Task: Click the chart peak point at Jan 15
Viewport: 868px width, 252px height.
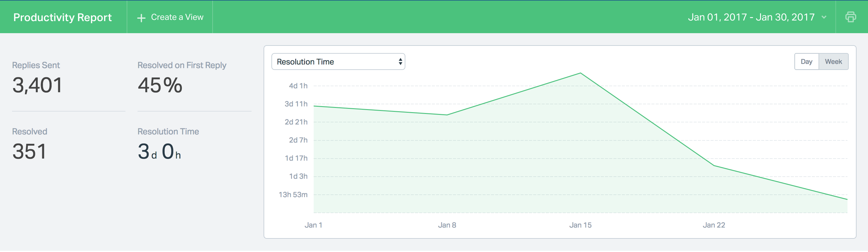Action: pyautogui.click(x=580, y=73)
